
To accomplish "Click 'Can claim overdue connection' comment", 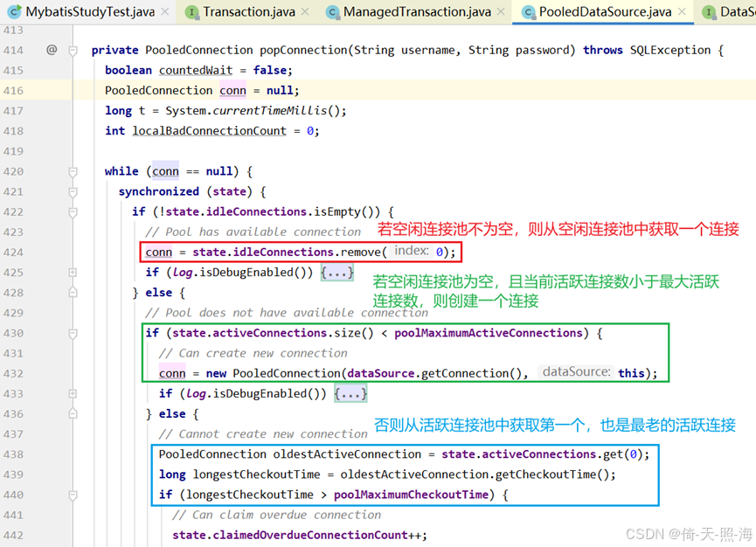I will point(276,516).
